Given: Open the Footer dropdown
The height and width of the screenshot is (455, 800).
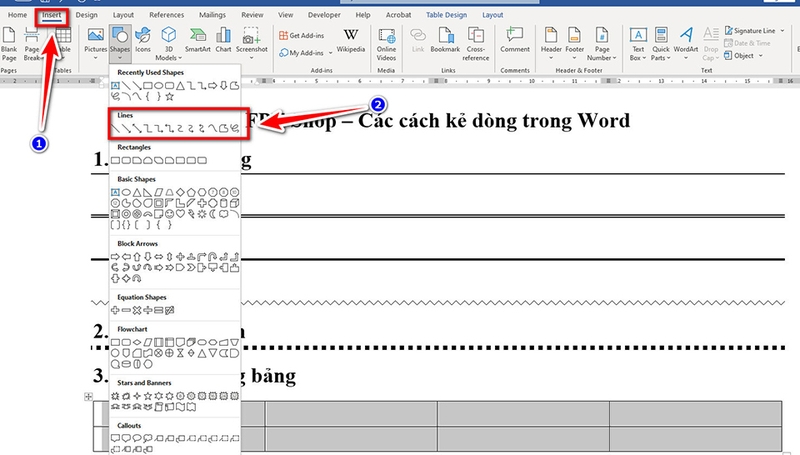Looking at the screenshot, I should pyautogui.click(x=574, y=43).
